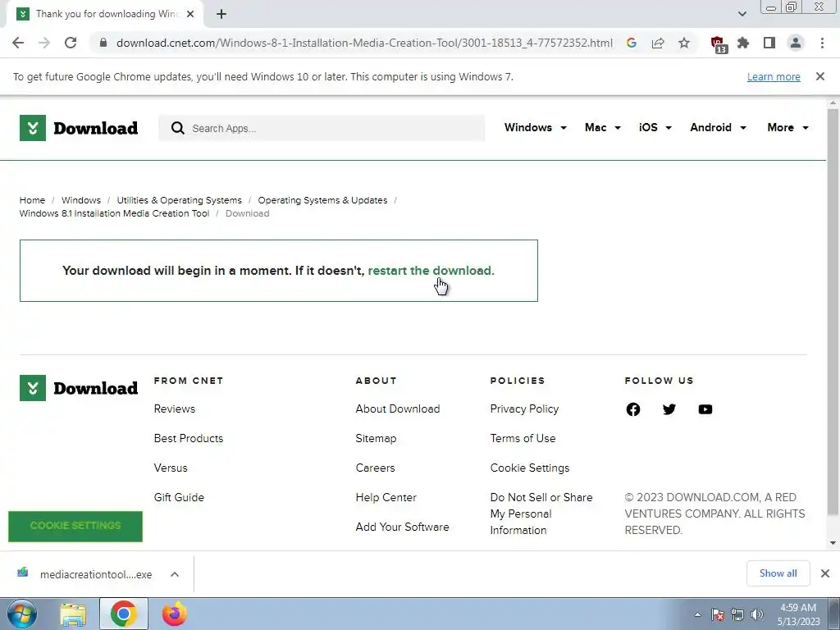Screen dimensions: 840x630
Task: Click the browser forward arrow
Action: point(44,43)
